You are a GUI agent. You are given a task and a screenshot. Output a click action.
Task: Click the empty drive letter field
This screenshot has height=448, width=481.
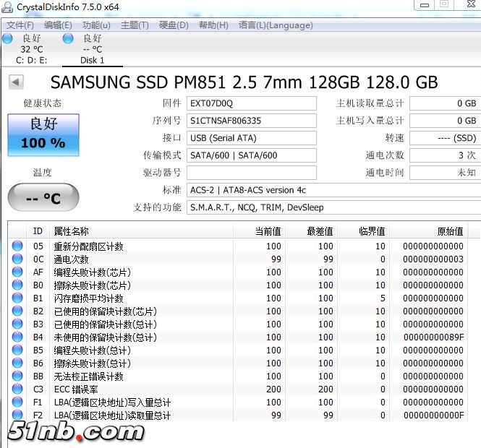pos(252,173)
